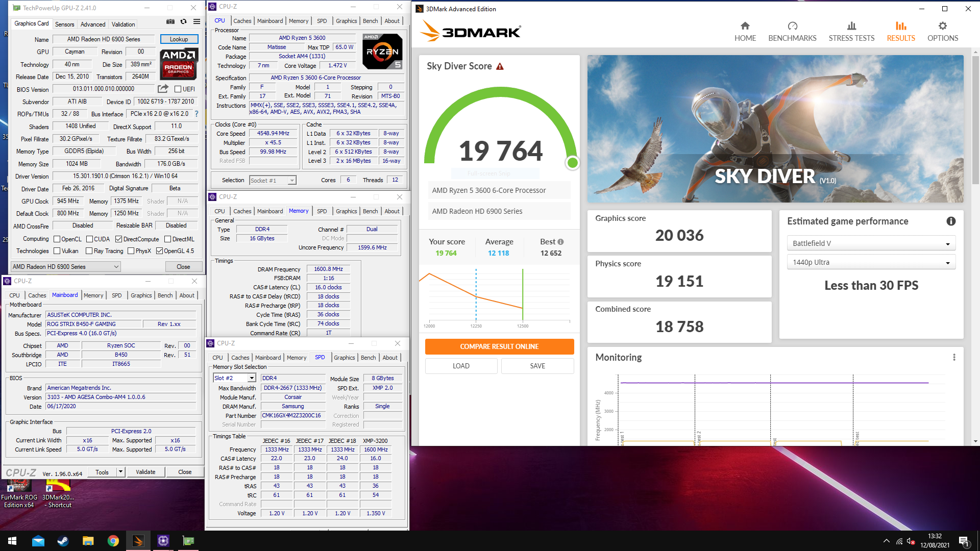
Task: Switch to 3DMark from the taskbar icon
Action: click(x=138, y=541)
